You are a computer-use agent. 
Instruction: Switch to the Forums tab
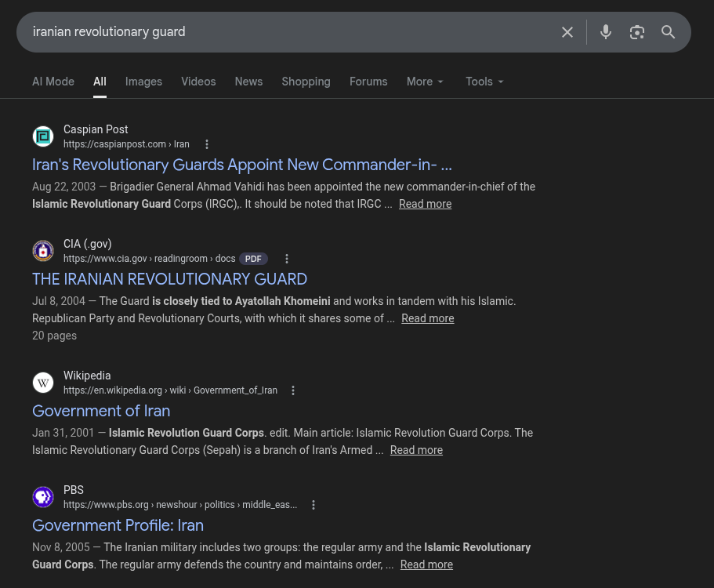click(368, 82)
